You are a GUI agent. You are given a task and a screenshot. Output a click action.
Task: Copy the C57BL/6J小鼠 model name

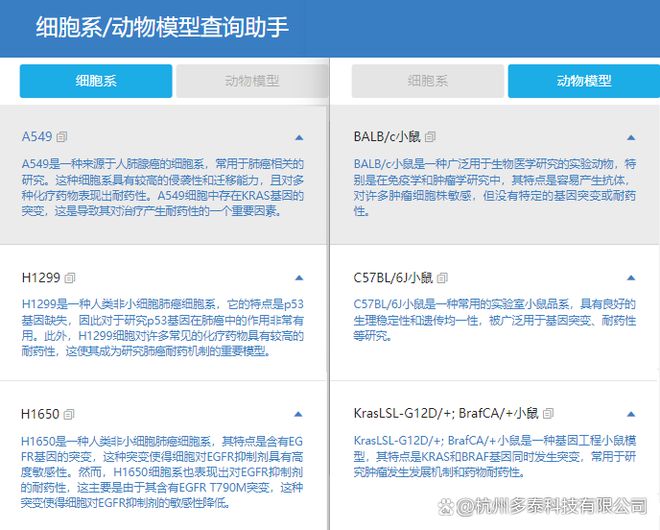tap(442, 278)
